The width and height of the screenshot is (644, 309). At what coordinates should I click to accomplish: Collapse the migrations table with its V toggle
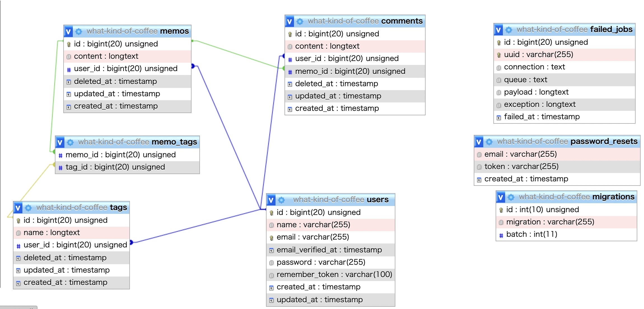tap(501, 197)
